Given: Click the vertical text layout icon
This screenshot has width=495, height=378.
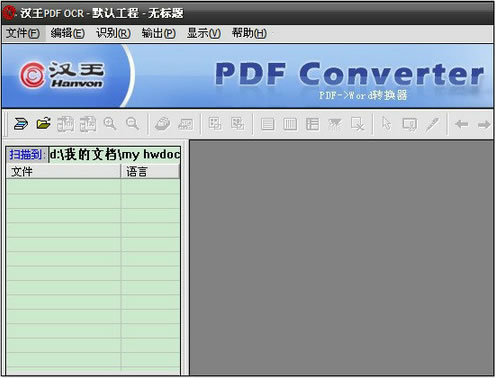Looking at the screenshot, I should click(x=290, y=124).
